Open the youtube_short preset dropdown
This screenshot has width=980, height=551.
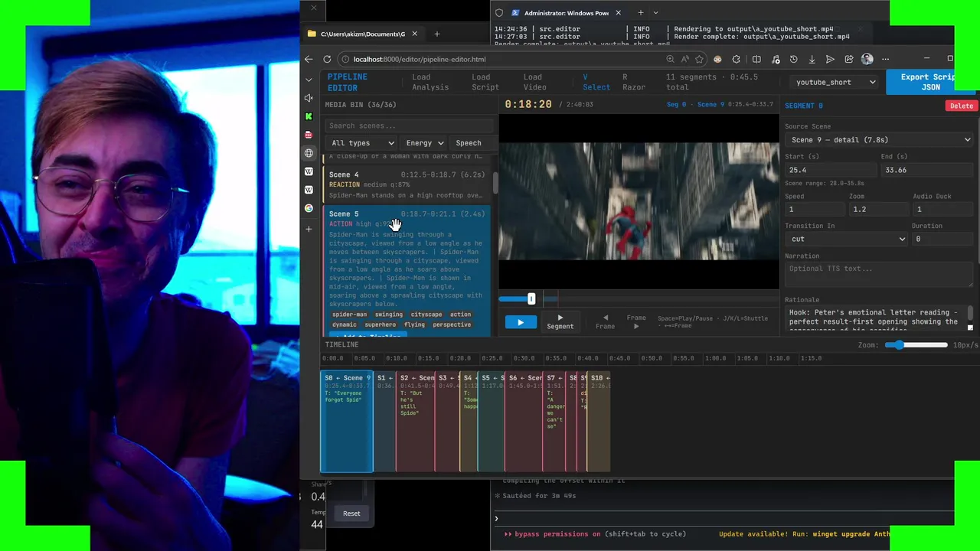click(835, 82)
